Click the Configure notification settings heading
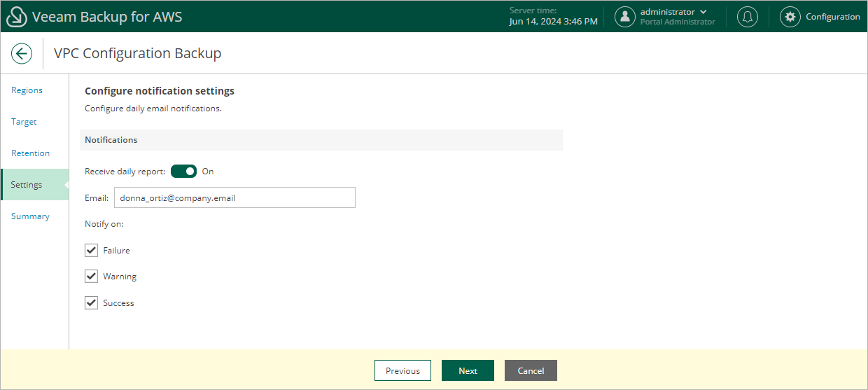 click(160, 91)
